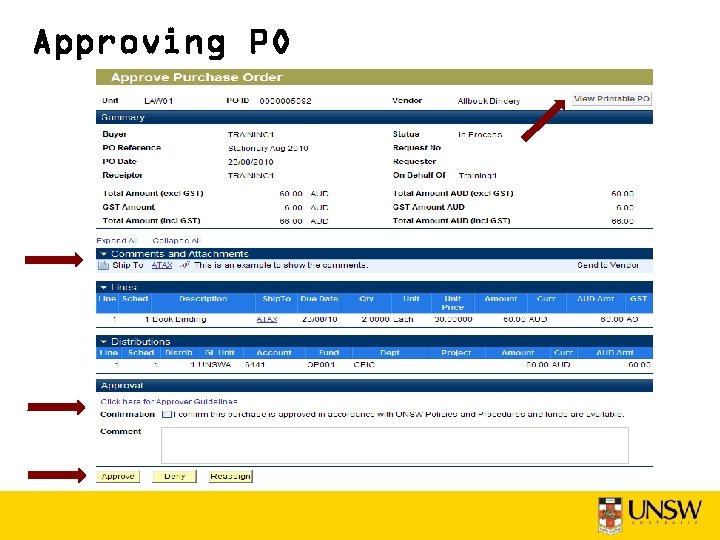Click the AUD Amt column header in Lines

pyautogui.click(x=596, y=303)
